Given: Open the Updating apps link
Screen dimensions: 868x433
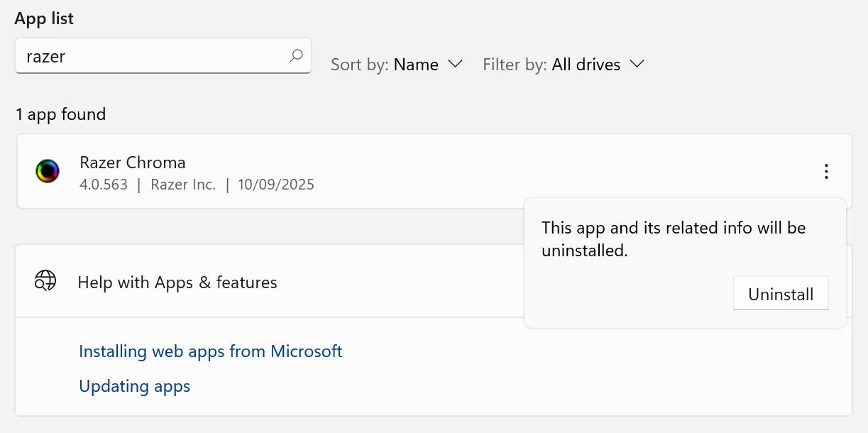Looking at the screenshot, I should point(134,385).
